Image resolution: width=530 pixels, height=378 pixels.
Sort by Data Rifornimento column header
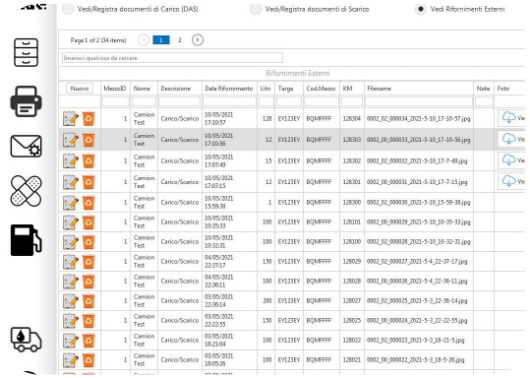pyautogui.click(x=229, y=88)
